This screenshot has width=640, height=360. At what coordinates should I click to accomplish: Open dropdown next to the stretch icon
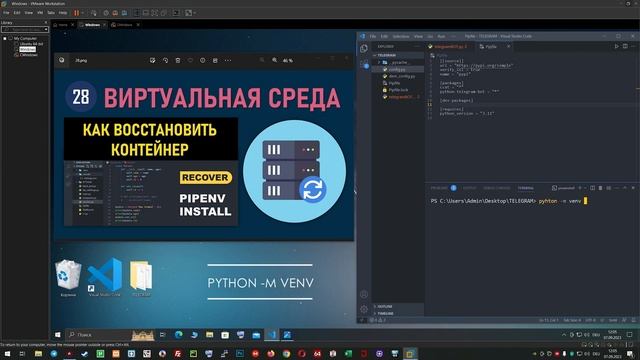click(x=194, y=13)
